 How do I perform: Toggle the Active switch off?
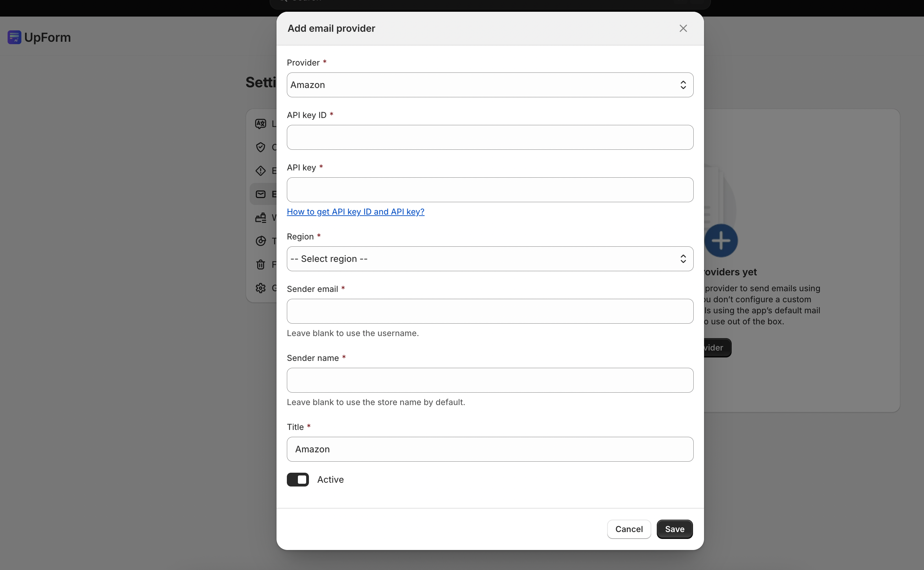298,480
